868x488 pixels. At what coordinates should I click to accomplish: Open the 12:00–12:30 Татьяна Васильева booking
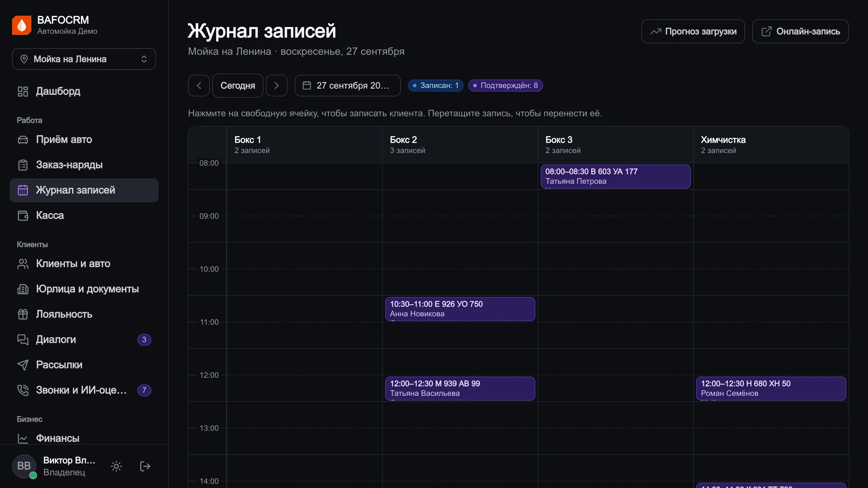click(460, 389)
